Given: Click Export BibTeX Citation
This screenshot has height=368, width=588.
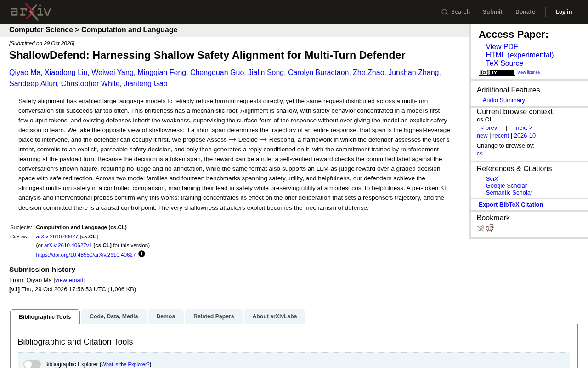Looking at the screenshot, I should tap(511, 205).
